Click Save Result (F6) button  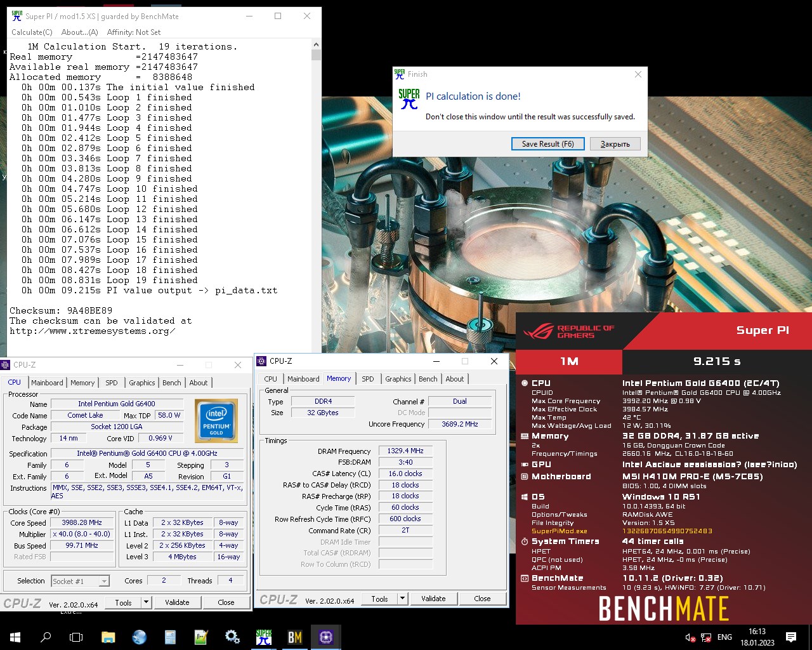click(x=548, y=144)
